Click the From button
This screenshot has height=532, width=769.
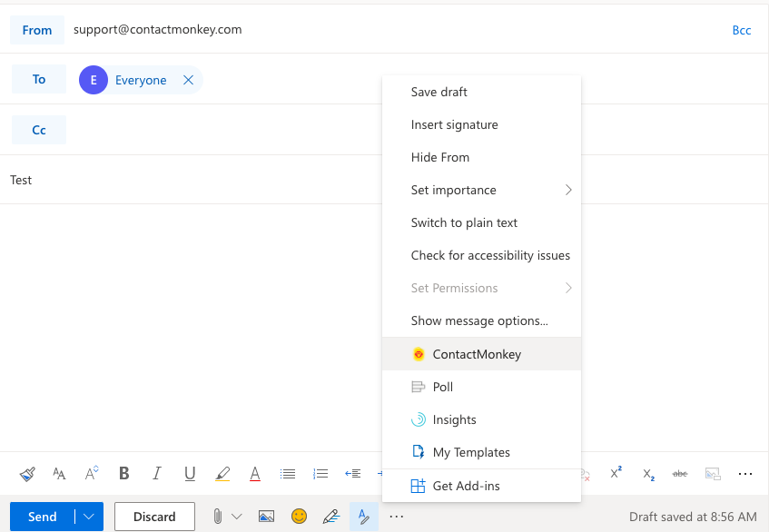37,30
